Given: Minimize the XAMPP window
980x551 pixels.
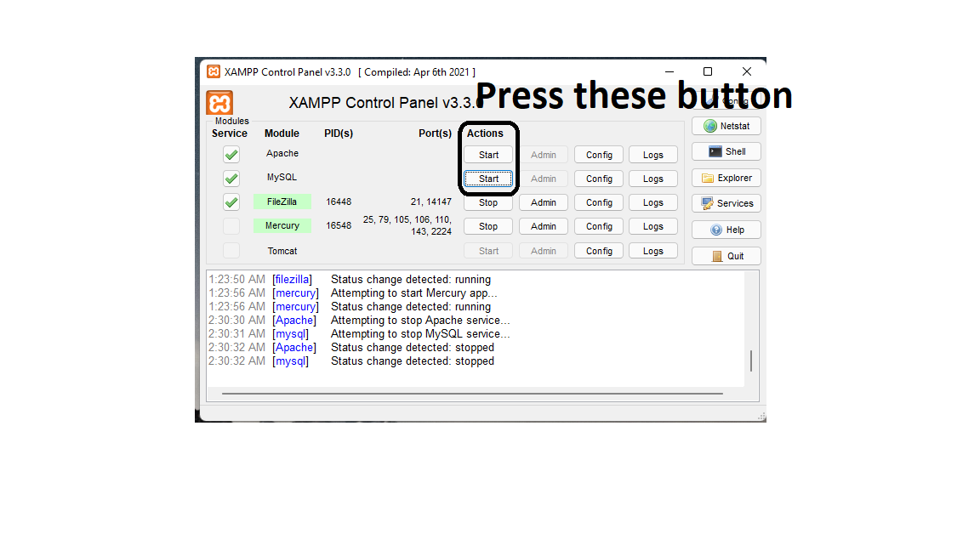Looking at the screenshot, I should tap(669, 71).
